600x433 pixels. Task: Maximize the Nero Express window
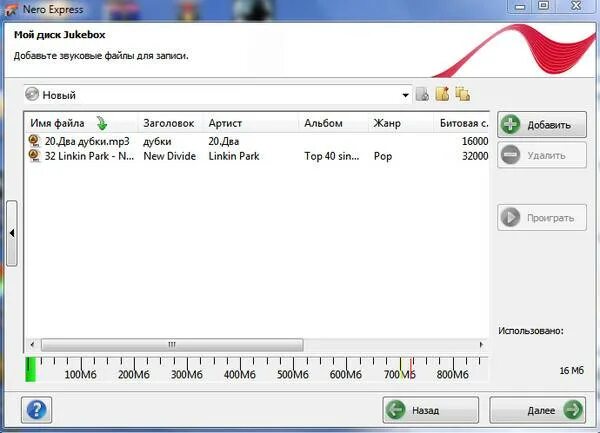tap(543, 6)
